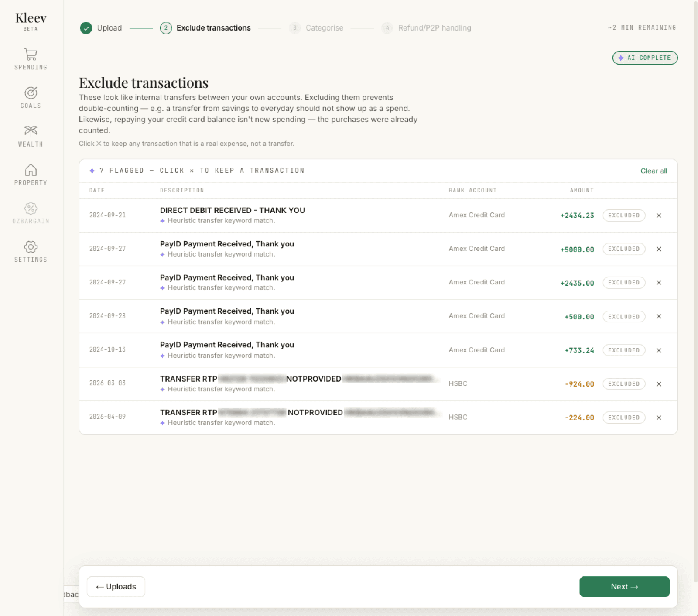
Task: Select the DIRECT DEBIT RECEIVED - THANK YOU description
Action: coord(233,210)
